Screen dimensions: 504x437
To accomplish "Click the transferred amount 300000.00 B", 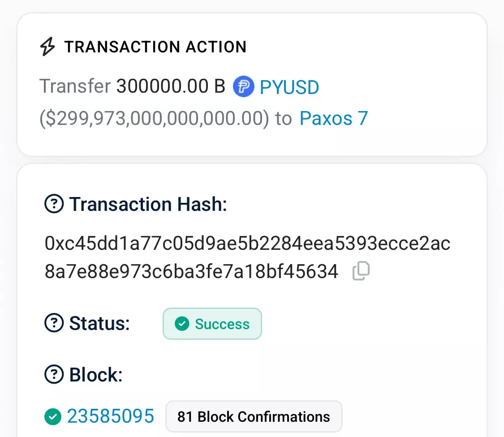I will (x=171, y=86).
